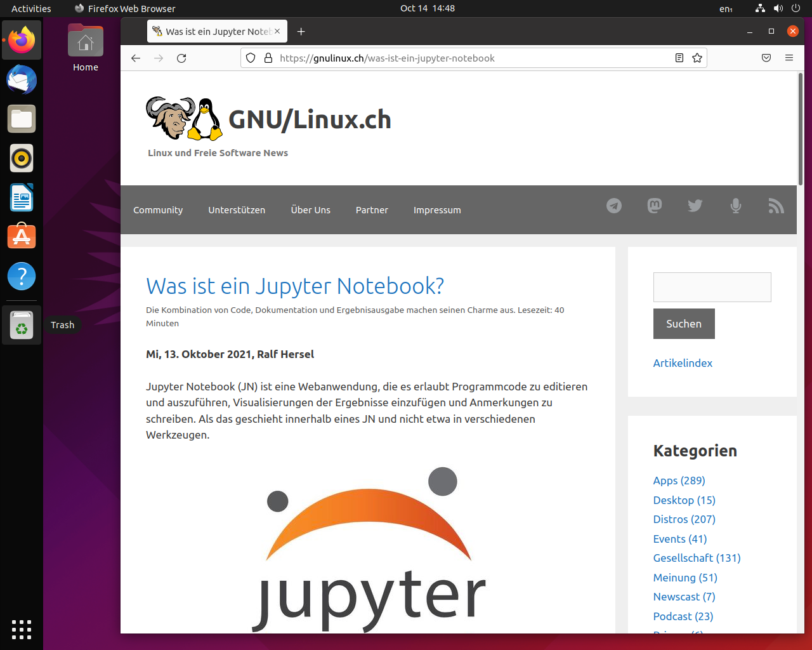The width and height of the screenshot is (812, 650).
Task: Click into the sidebar search field
Action: (x=712, y=287)
